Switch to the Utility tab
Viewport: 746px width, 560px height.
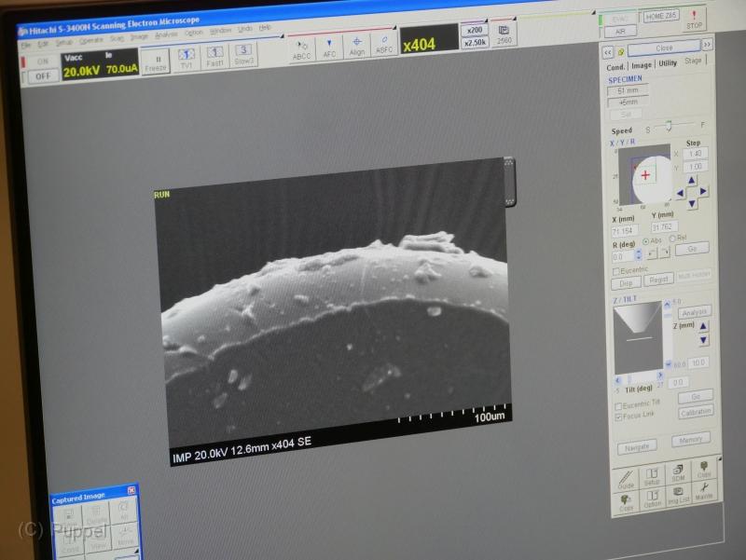coord(668,62)
